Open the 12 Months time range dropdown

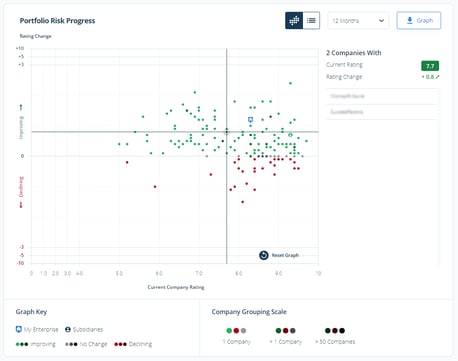(x=358, y=21)
